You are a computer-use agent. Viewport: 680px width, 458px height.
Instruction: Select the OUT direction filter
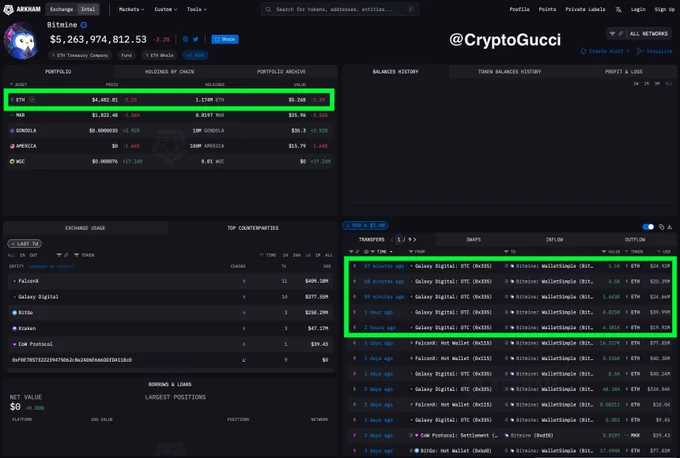(x=33, y=255)
